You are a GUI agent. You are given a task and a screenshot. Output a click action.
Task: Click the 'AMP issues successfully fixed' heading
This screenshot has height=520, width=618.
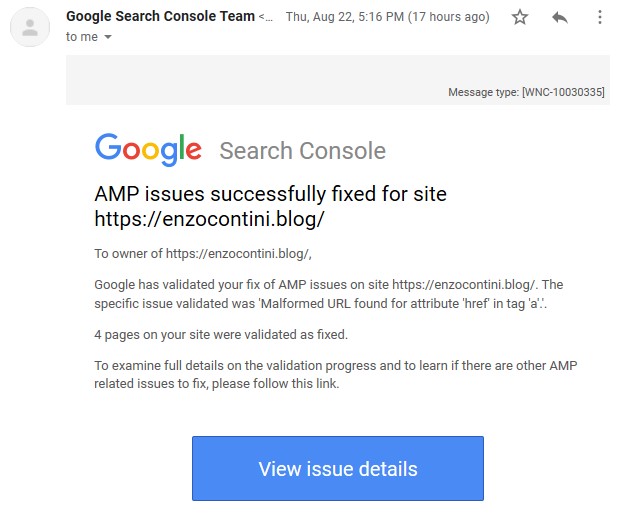click(x=270, y=193)
